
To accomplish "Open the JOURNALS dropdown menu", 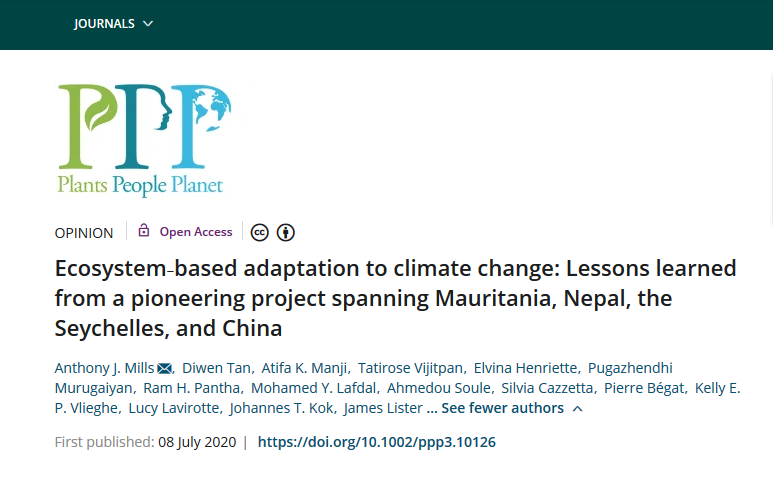I will tap(113, 24).
